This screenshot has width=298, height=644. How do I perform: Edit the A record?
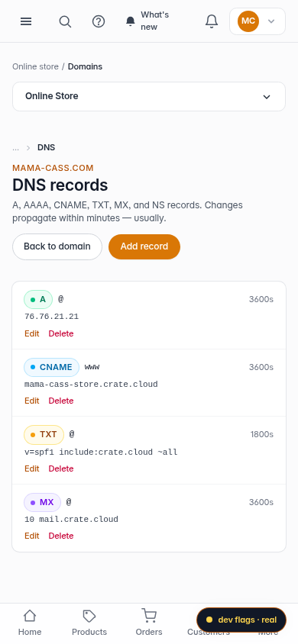(31, 333)
